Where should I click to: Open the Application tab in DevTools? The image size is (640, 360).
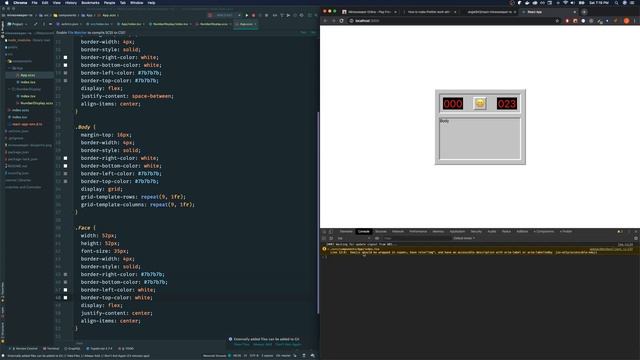click(x=457, y=231)
